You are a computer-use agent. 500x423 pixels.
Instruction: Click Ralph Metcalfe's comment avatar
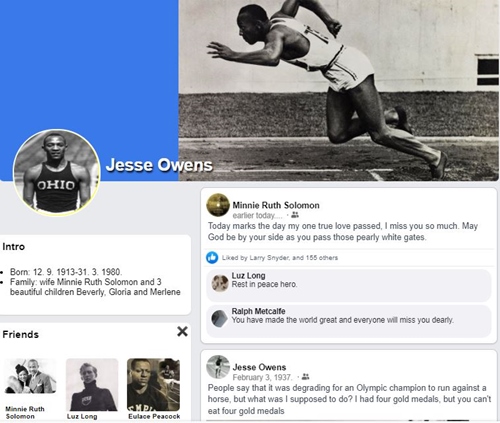(220, 319)
